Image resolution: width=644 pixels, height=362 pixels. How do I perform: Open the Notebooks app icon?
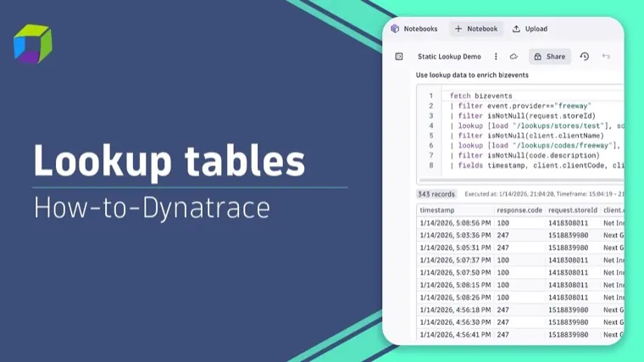point(395,29)
